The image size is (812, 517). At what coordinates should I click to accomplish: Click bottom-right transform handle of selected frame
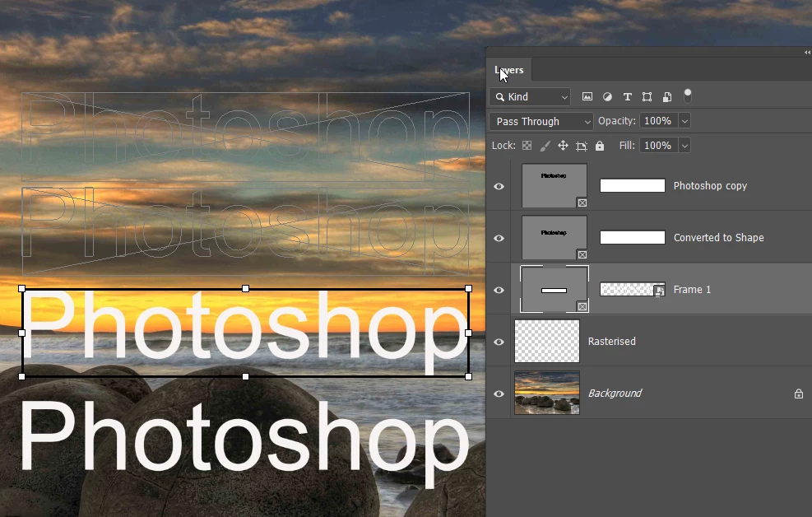(469, 376)
